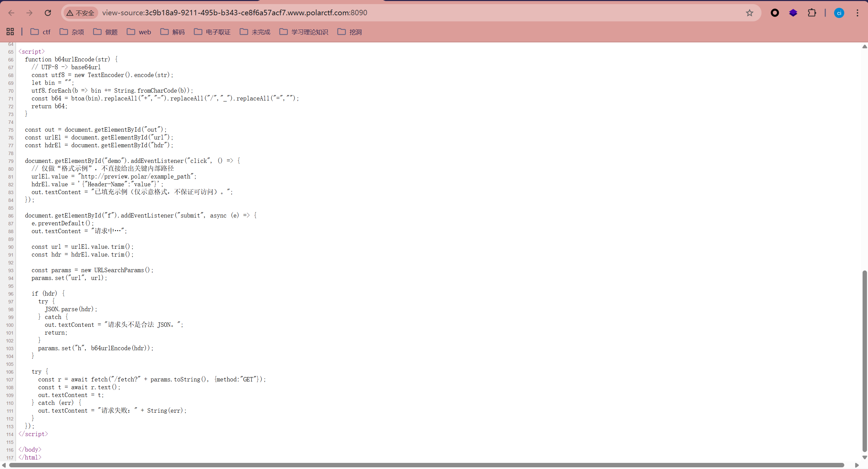Click the browser forward arrow
Viewport: 868px width, 469px height.
pyautogui.click(x=30, y=13)
